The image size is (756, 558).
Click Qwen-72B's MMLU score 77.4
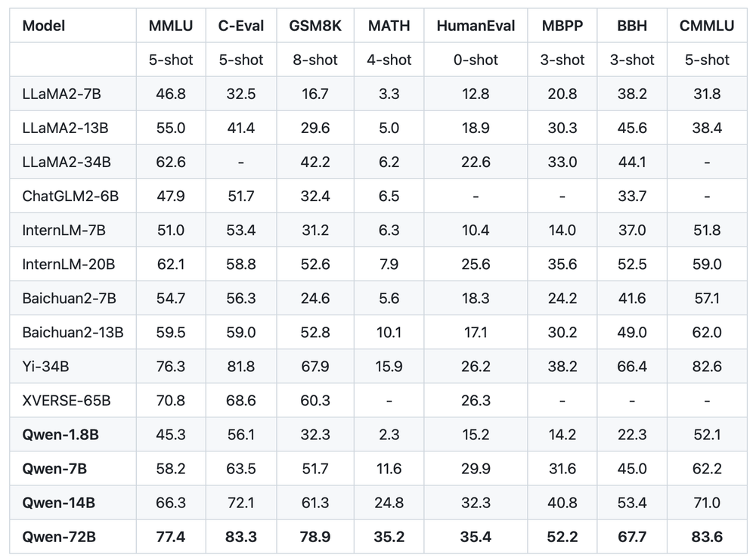(x=171, y=537)
